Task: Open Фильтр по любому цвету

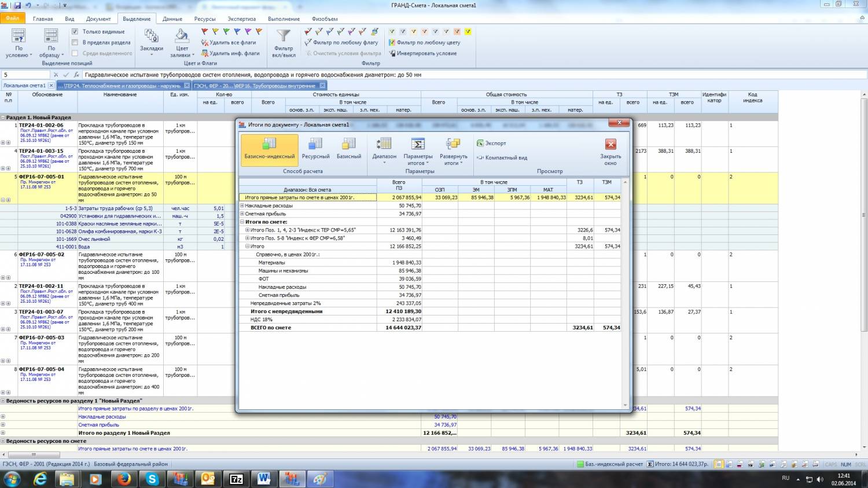Action: 425,42
